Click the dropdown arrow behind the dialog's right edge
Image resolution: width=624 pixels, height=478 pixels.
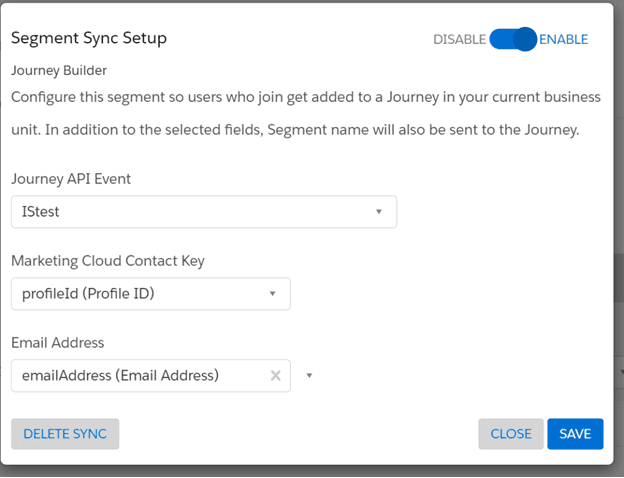(x=619, y=371)
